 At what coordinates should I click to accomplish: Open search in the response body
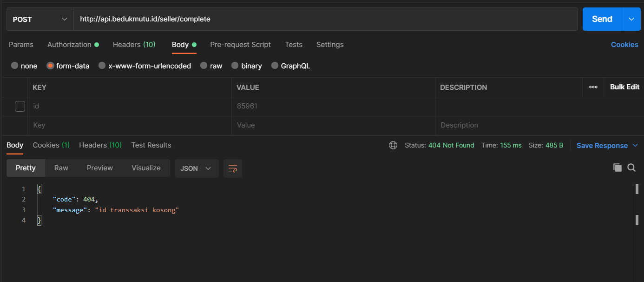tap(631, 168)
